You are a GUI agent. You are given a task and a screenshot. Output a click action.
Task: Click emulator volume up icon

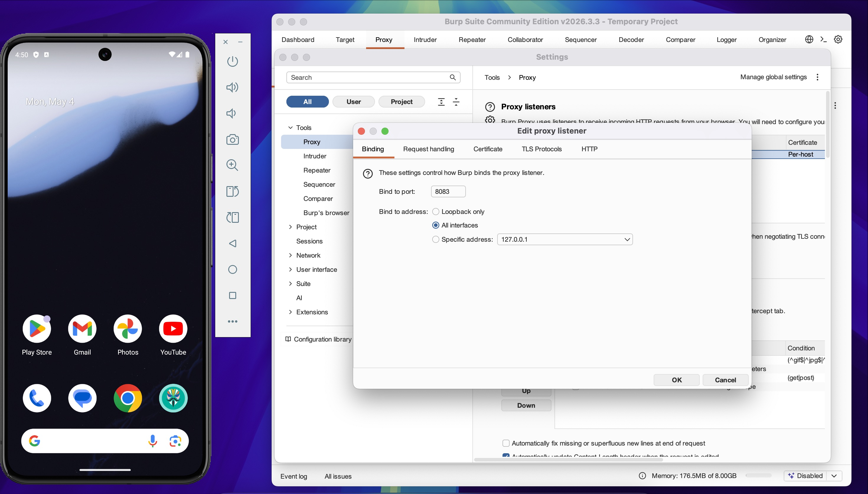[233, 87]
